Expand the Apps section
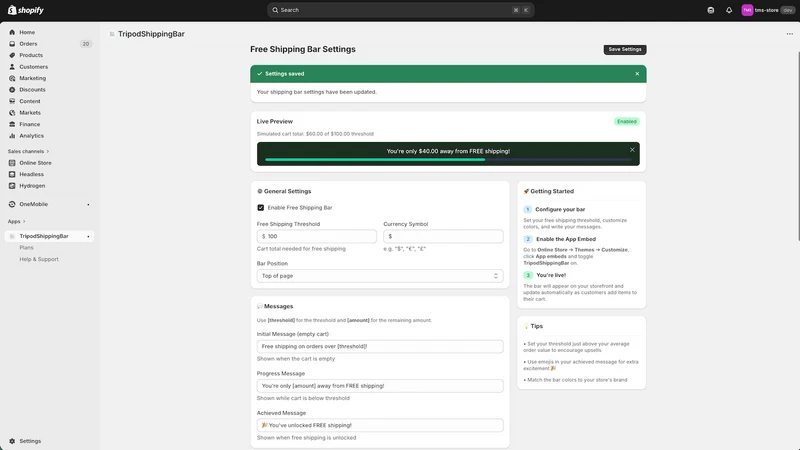The width and height of the screenshot is (800, 450). click(x=16, y=221)
